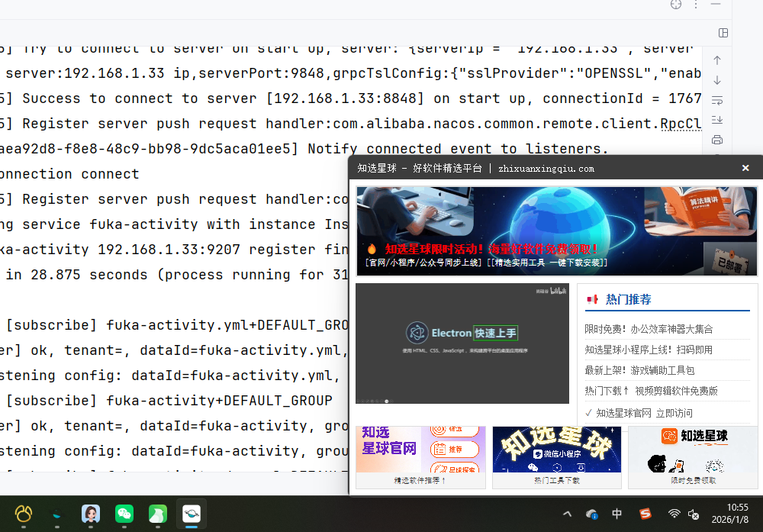Open the yellow NetBeans-style app in taskbar

[24, 514]
